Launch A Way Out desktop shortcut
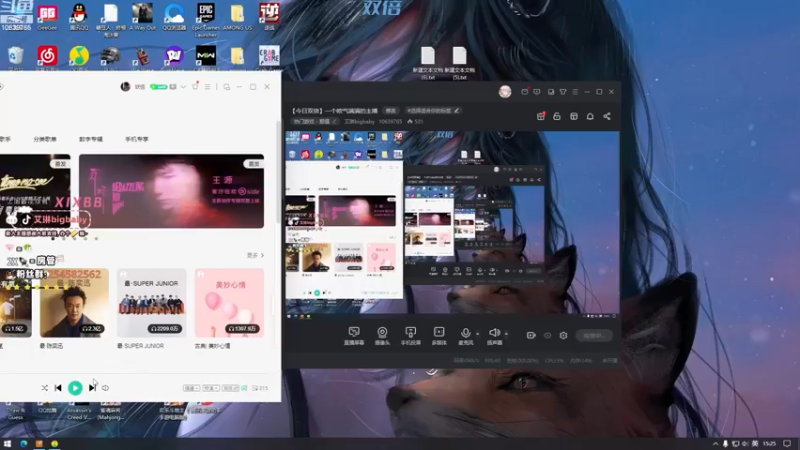The width and height of the screenshot is (800, 450). pos(142,18)
